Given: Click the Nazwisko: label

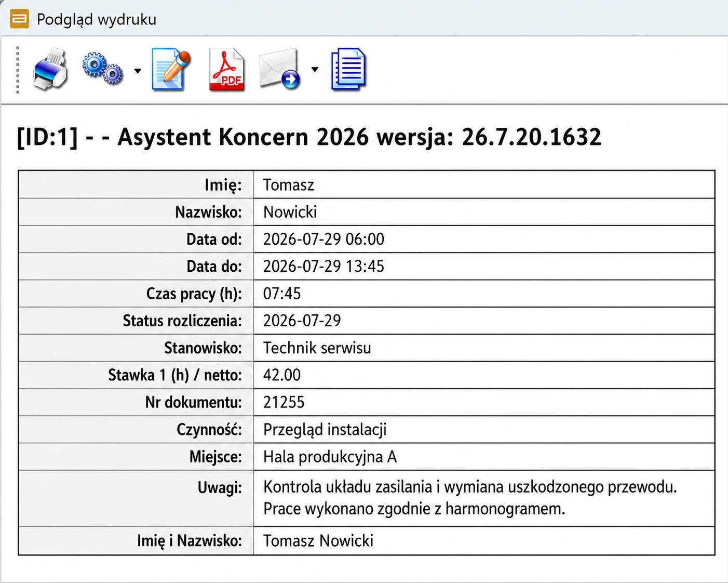Looking at the screenshot, I should (209, 212).
